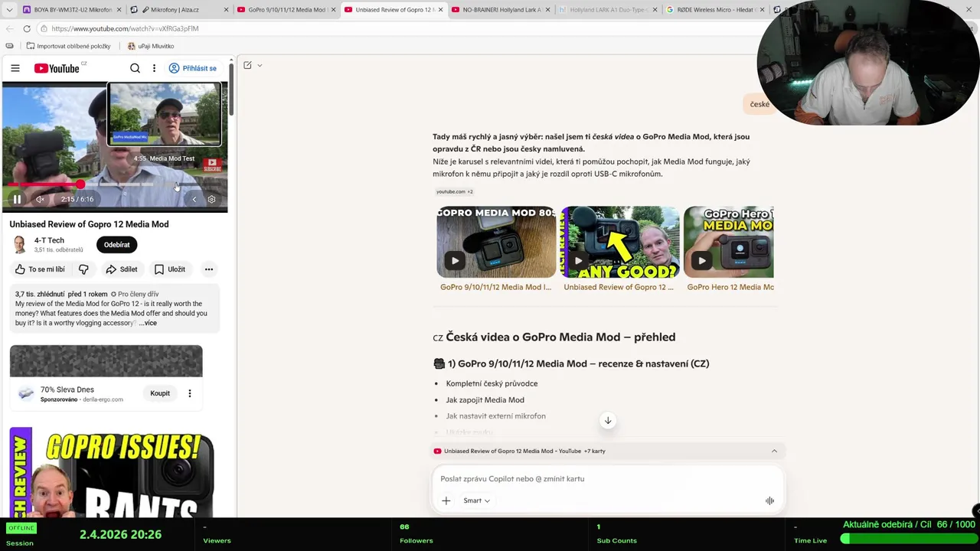Image resolution: width=980 pixels, height=551 pixels.
Task: Select 'Kompletní český průvodce' bullet text
Action: [492, 383]
